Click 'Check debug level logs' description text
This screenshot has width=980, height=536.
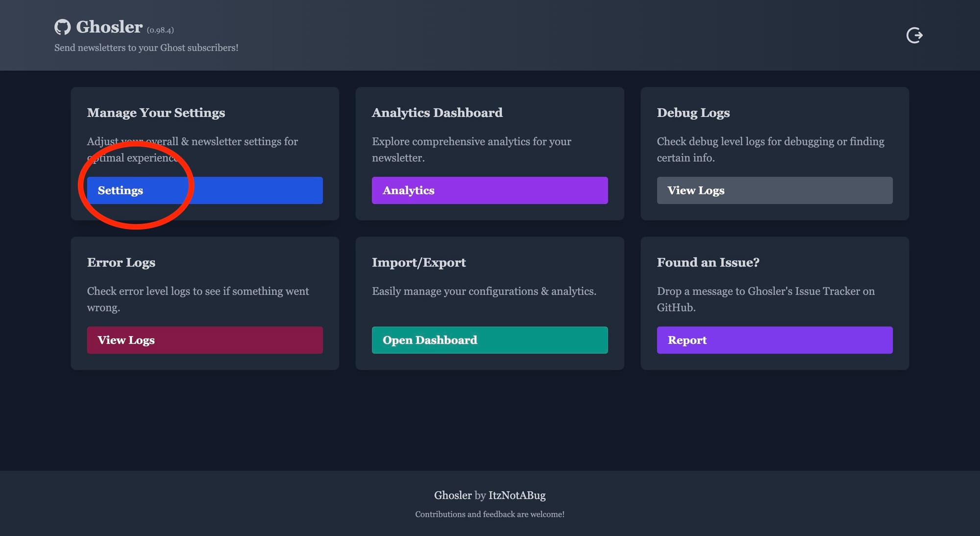click(x=770, y=149)
